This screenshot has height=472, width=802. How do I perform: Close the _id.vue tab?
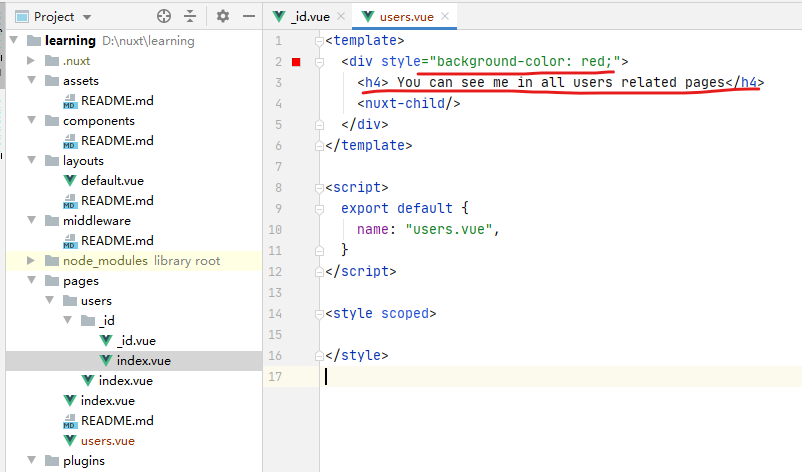coord(341,16)
